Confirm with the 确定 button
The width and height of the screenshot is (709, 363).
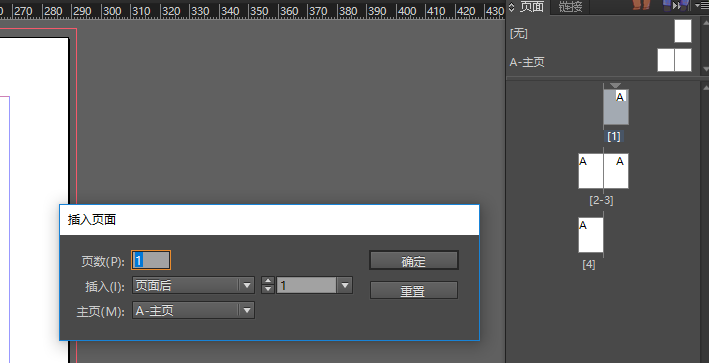414,261
